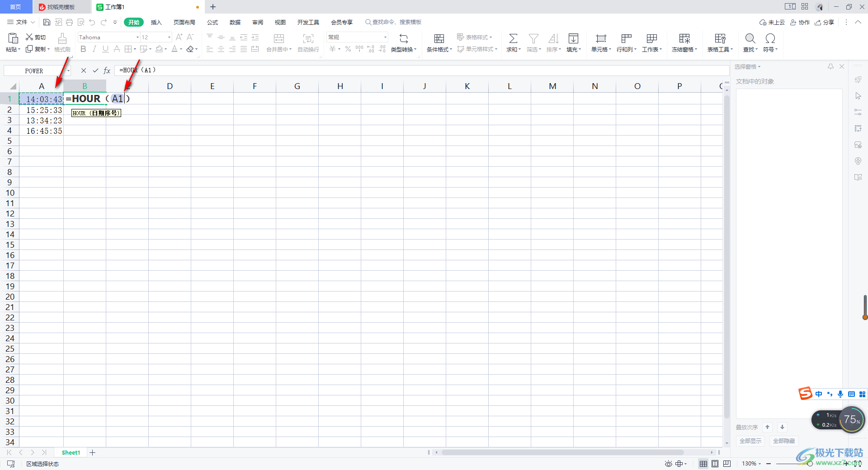
Task: Redo the last undone action
Action: coord(104,22)
